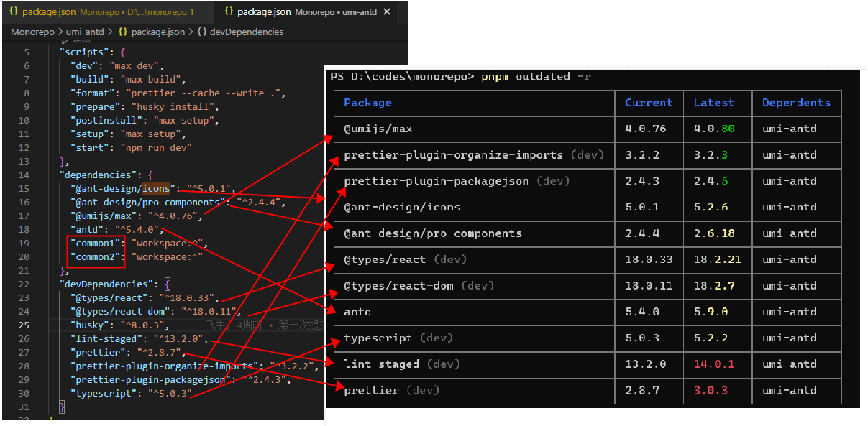Click "@types/react" on line 23
Image resolution: width=868 pixels, height=426 pixels.
[x=109, y=297]
